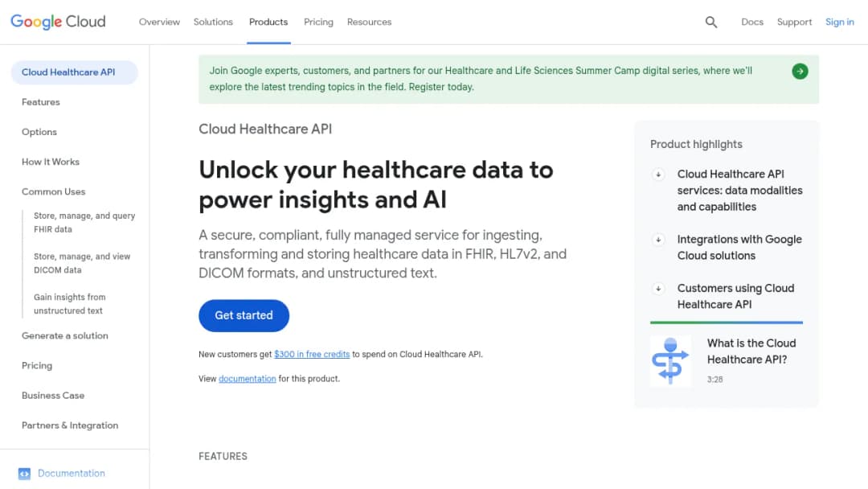Go to Pricing in top navigation
This screenshot has height=489, width=868.
(318, 23)
